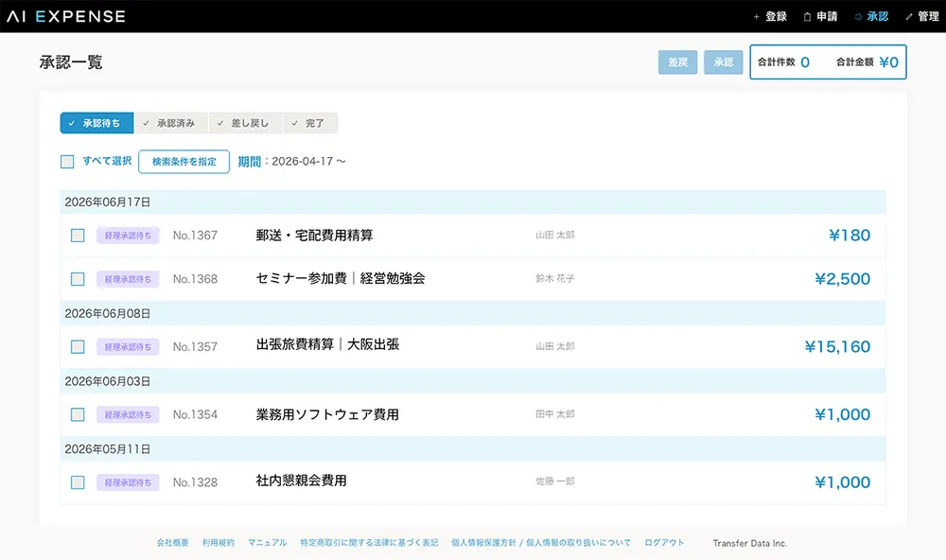Screen dimensions: 946x560
Task: Click the 合計金額 ¥0 summary
Action: pos(867,62)
